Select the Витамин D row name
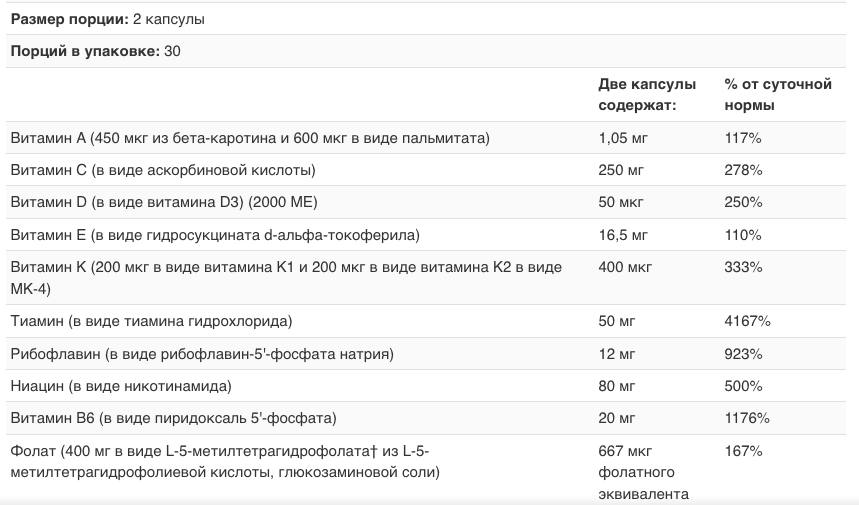This screenshot has height=505, width=859. pyautogui.click(x=163, y=202)
